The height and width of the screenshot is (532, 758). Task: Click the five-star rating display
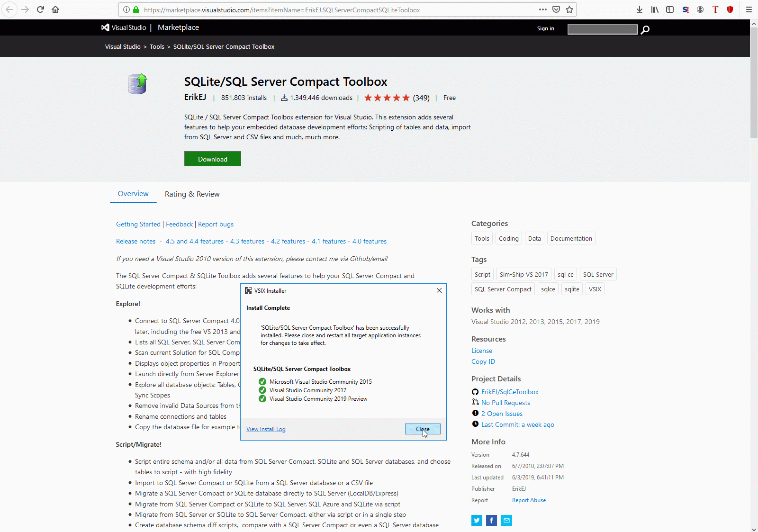[x=387, y=98]
